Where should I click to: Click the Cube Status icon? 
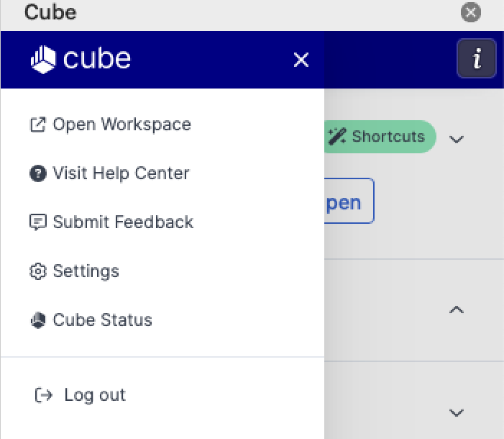coord(37,320)
